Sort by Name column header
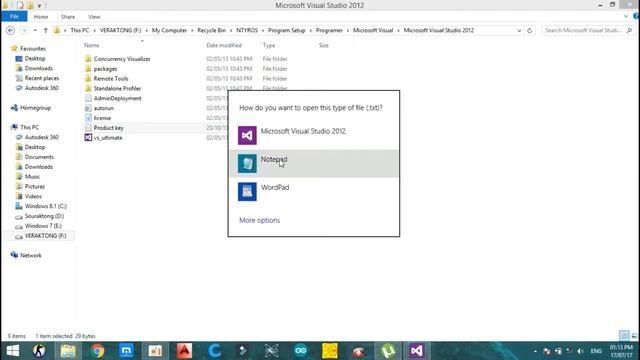This screenshot has height=360, width=640. [x=92, y=45]
